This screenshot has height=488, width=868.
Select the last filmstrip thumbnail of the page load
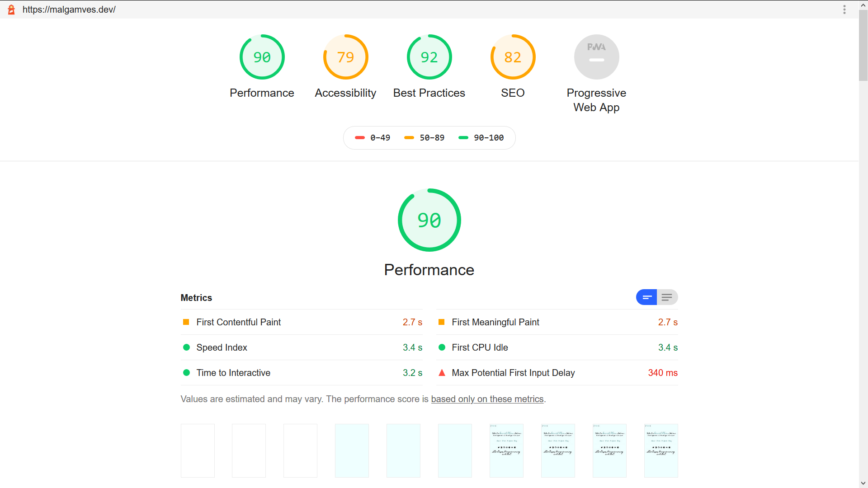[661, 450]
